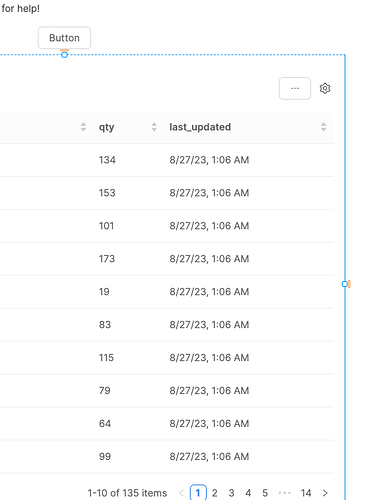Select the qty cell showing 134
The height and width of the screenshot is (500, 379).
107,160
